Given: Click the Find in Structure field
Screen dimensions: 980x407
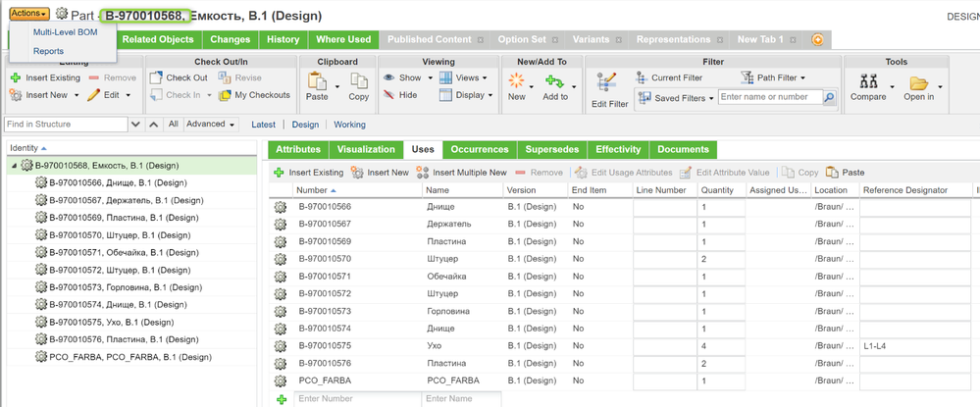Looking at the screenshot, I should 65,125.
